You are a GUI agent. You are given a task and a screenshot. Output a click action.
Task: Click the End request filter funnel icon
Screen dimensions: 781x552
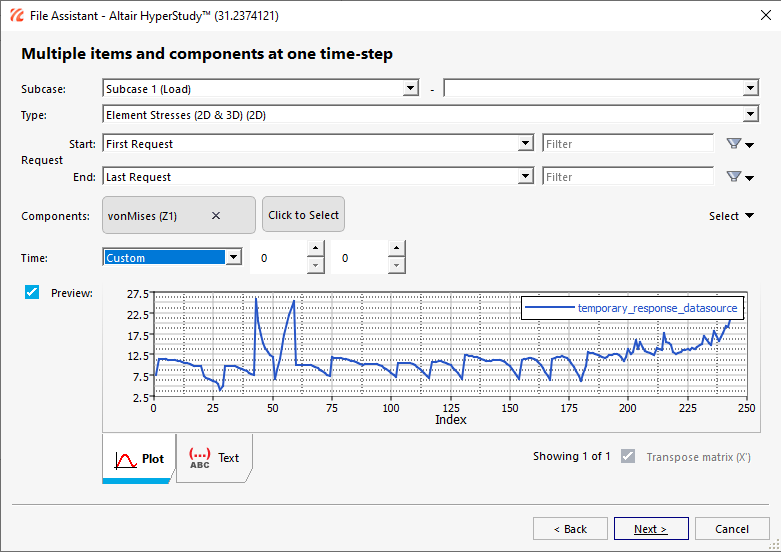(734, 177)
